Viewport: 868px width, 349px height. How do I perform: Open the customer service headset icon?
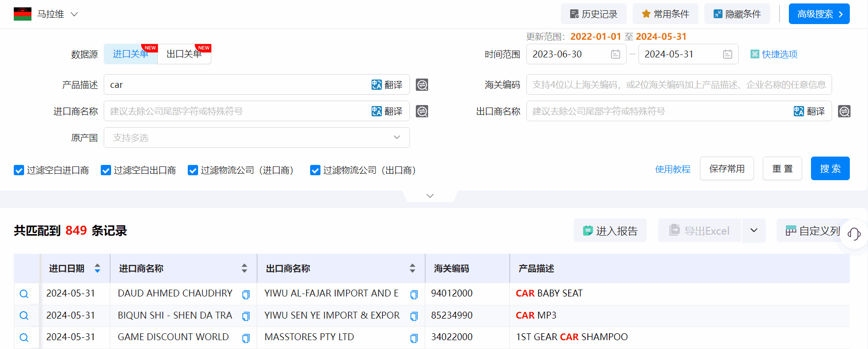coord(854,234)
